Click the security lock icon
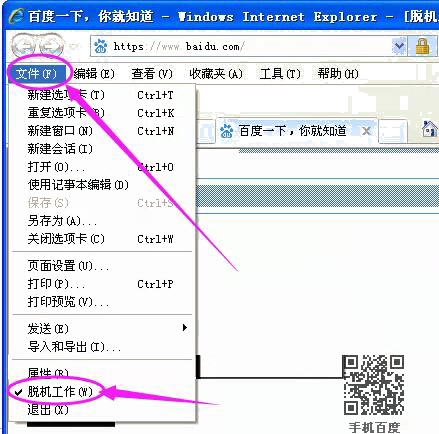This screenshot has width=439, height=434. 423,46
